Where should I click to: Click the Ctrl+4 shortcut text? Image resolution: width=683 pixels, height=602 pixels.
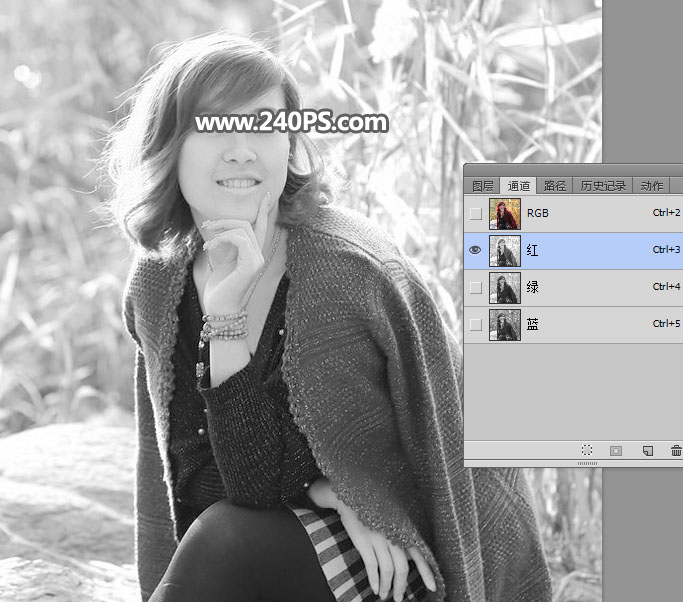(666, 287)
